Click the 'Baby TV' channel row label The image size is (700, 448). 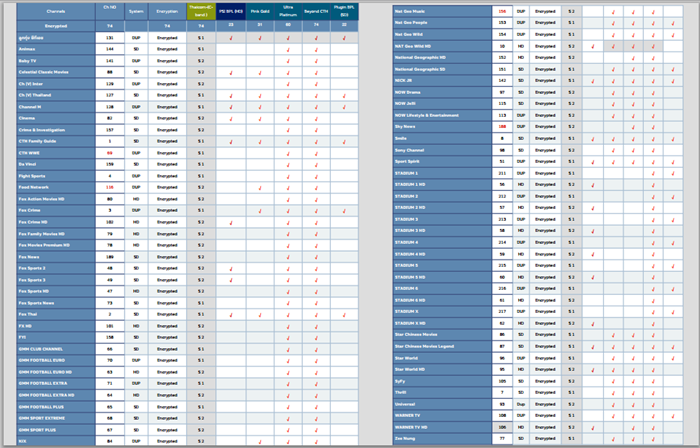[x=56, y=61]
